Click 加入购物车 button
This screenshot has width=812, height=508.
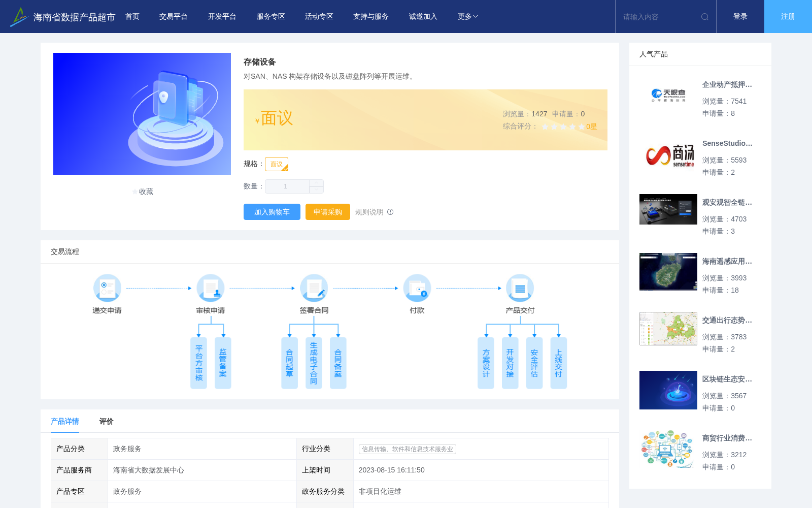click(x=272, y=212)
